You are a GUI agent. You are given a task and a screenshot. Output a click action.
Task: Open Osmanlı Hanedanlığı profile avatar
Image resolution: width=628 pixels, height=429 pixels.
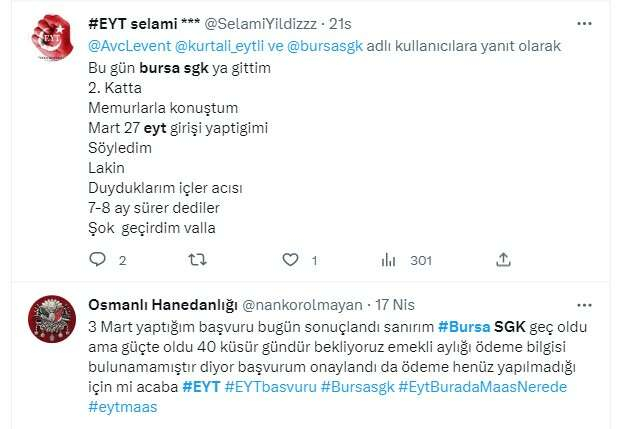click(52, 319)
